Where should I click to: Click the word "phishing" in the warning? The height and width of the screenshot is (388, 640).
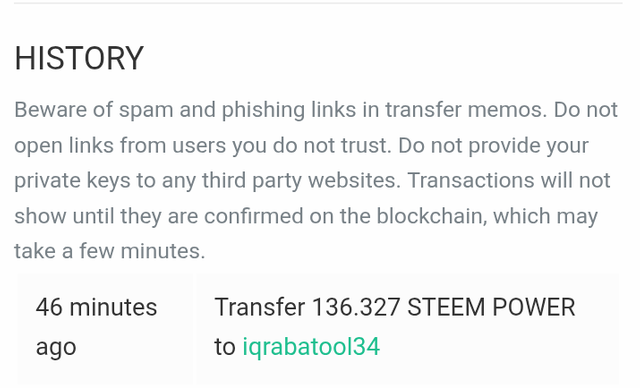click(x=263, y=110)
